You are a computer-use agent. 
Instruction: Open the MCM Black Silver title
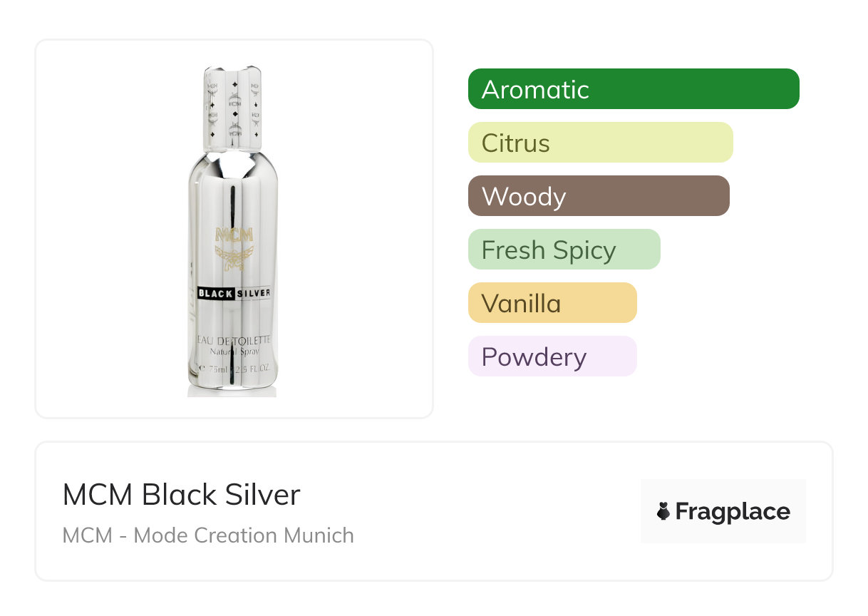(x=181, y=495)
